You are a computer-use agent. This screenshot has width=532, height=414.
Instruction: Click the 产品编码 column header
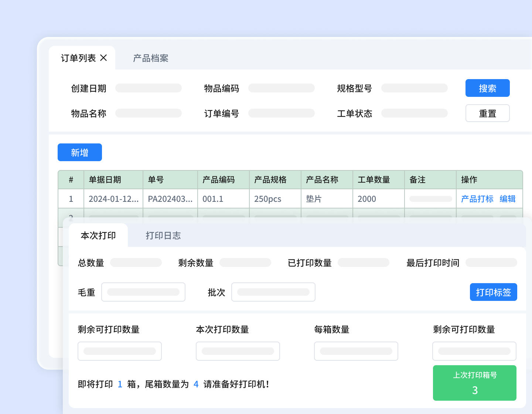[224, 180]
